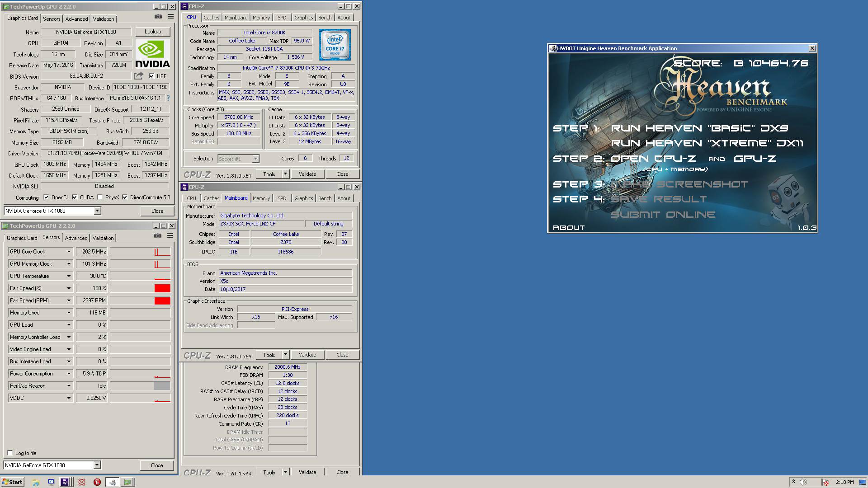Open the GPU Core Clock sensor dropdown
This screenshot has width=868, height=488.
[69, 252]
